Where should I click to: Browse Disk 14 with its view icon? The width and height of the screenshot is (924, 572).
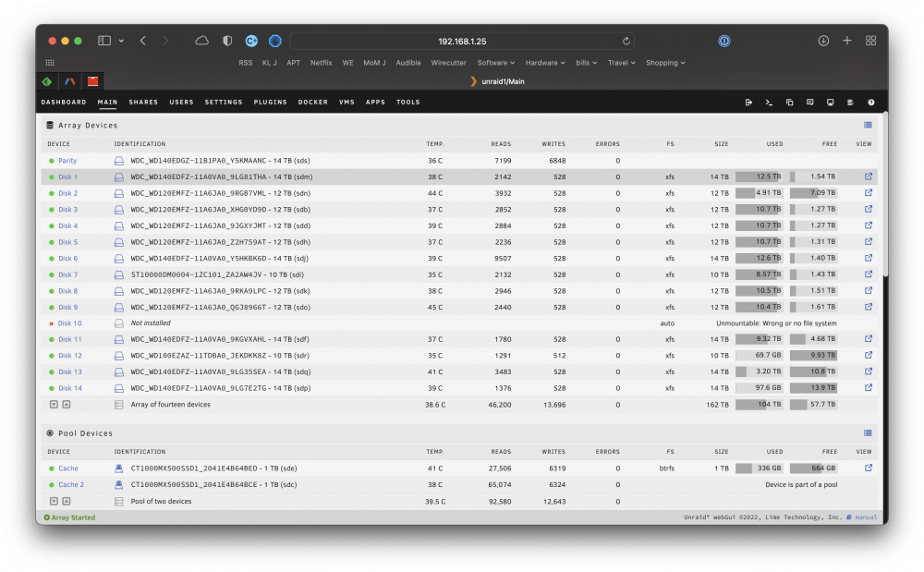pyautogui.click(x=869, y=387)
